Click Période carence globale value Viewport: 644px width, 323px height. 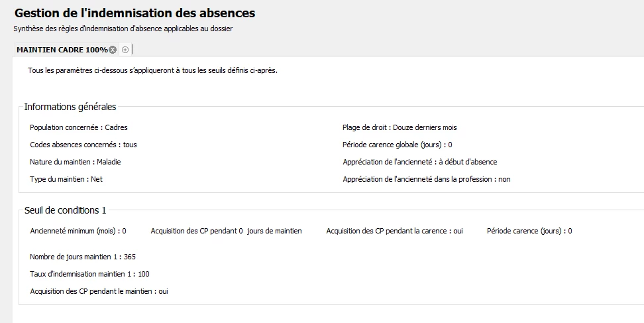click(450, 145)
